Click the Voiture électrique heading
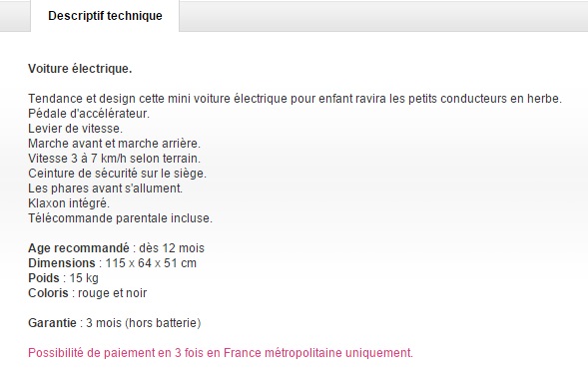The image size is (588, 374). [x=80, y=69]
